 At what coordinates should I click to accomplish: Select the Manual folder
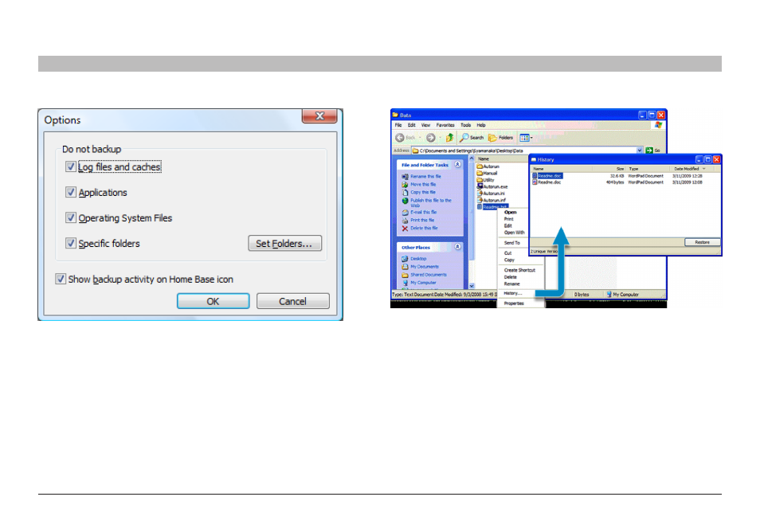point(487,173)
